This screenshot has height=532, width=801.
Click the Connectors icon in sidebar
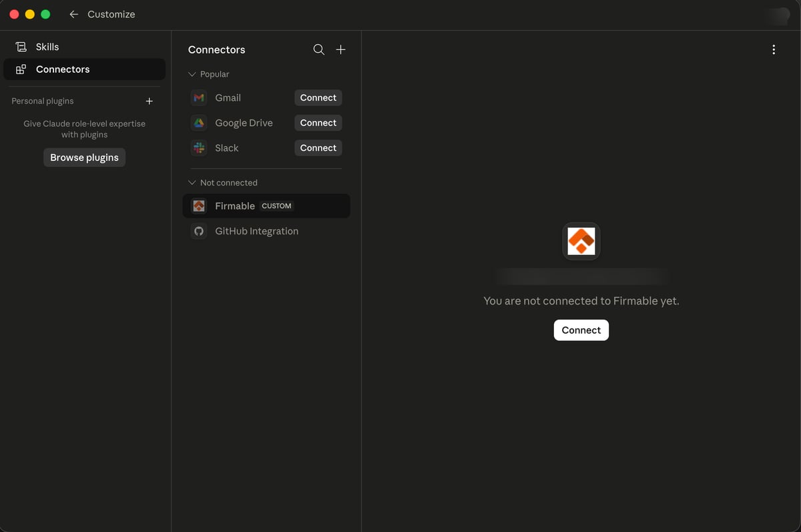click(x=21, y=69)
